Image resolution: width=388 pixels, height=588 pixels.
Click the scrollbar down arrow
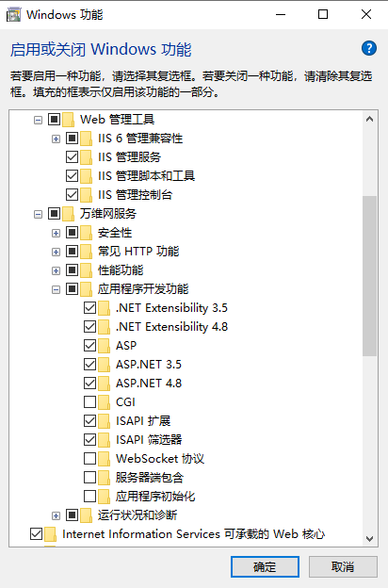click(369, 538)
